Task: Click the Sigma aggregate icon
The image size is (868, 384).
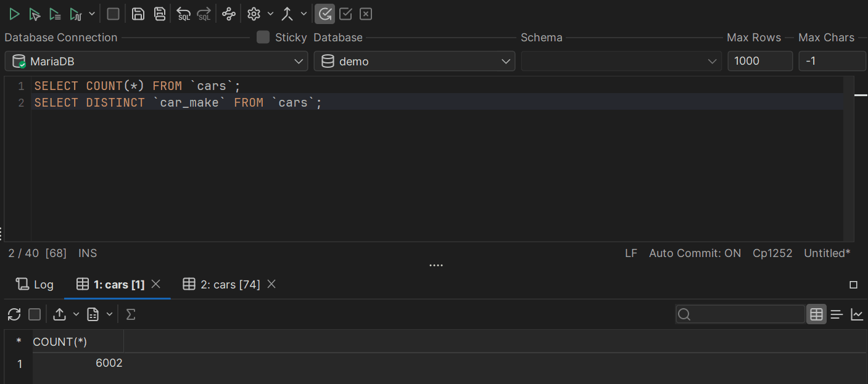Action: (130, 314)
